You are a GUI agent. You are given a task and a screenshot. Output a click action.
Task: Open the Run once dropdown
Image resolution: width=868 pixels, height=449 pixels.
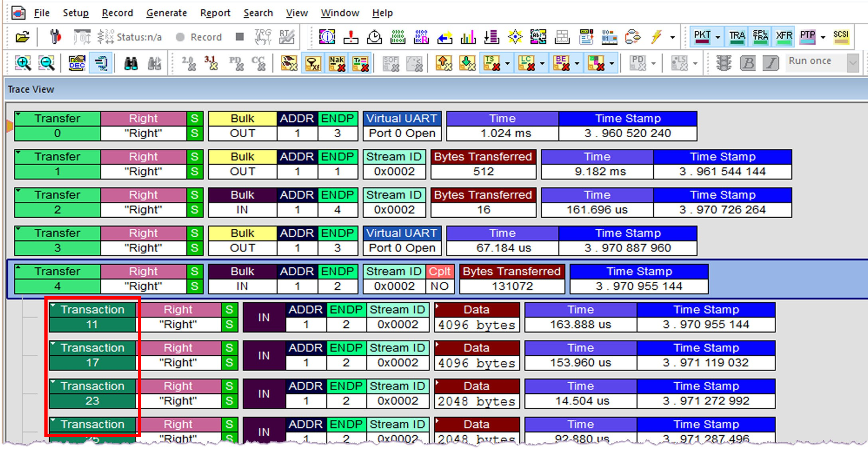pyautogui.click(x=853, y=63)
